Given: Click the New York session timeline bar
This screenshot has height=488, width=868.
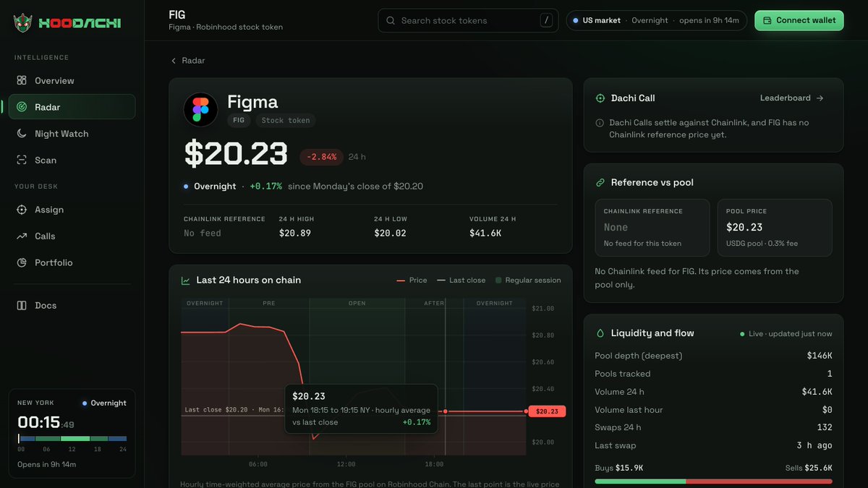Looking at the screenshot, I should [72, 438].
